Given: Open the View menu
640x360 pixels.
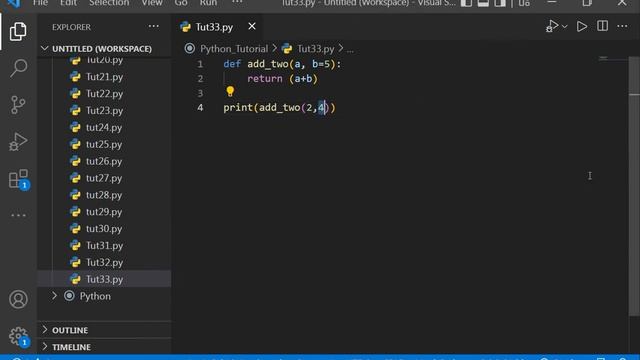Looking at the screenshot, I should pos(152,3).
